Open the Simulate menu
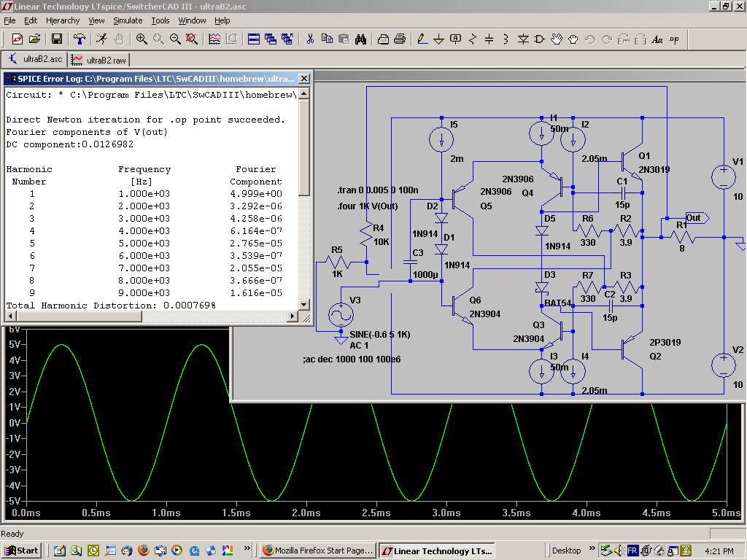 (x=128, y=20)
